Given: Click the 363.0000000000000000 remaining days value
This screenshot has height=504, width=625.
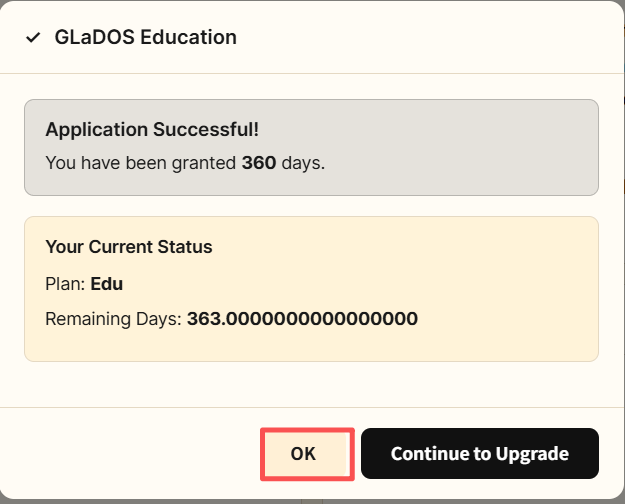Looking at the screenshot, I should (302, 319).
